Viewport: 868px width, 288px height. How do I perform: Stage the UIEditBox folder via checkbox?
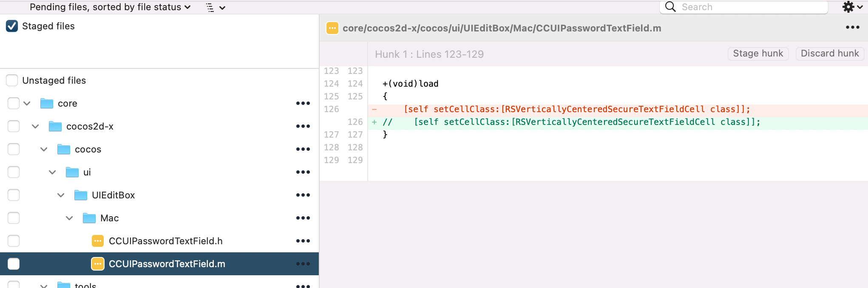pyautogui.click(x=14, y=195)
